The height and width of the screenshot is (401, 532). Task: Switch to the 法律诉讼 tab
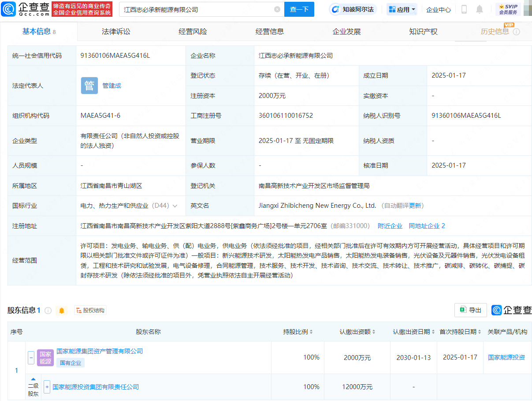[x=116, y=31]
